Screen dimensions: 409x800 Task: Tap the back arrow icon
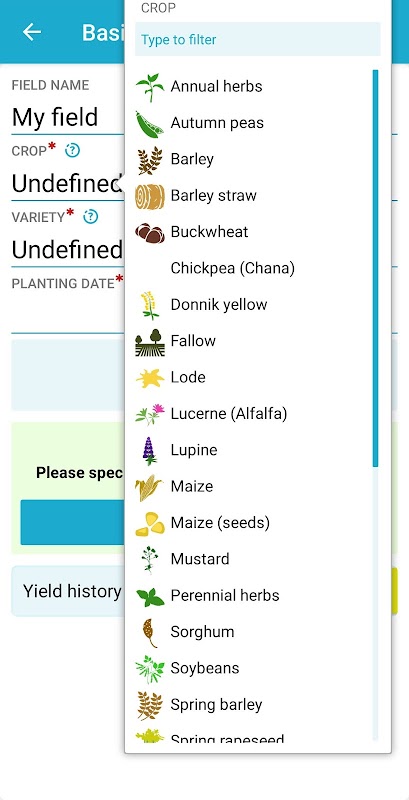(x=32, y=32)
